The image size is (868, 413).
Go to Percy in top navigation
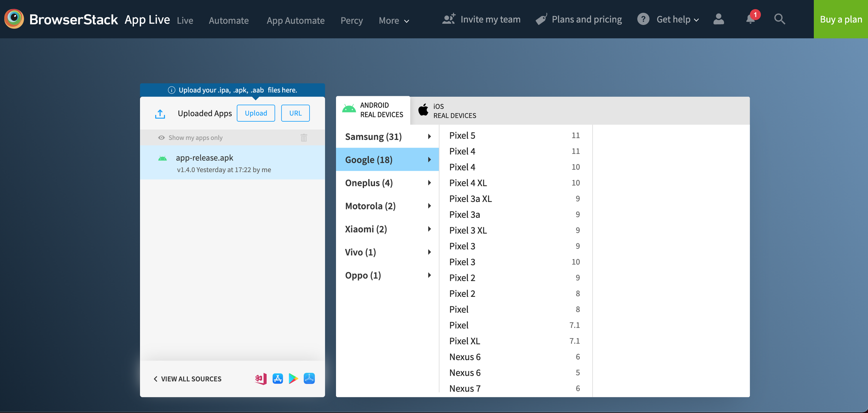pos(352,20)
